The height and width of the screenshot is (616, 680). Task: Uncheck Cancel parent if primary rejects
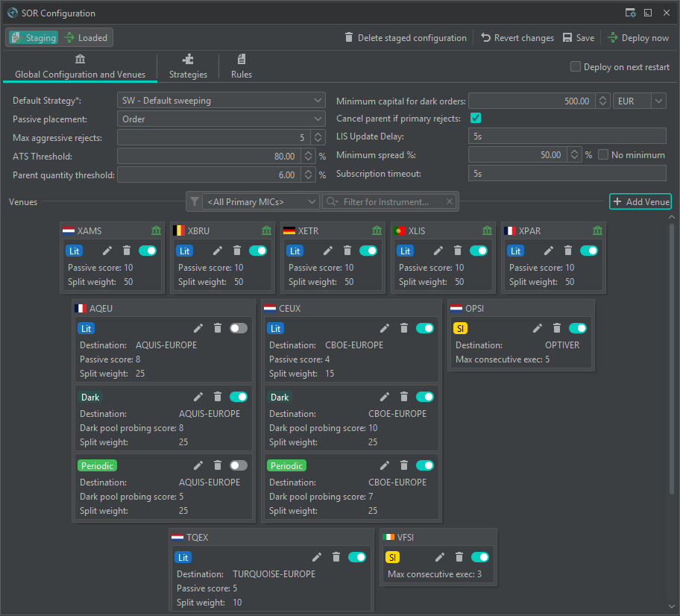click(x=475, y=119)
